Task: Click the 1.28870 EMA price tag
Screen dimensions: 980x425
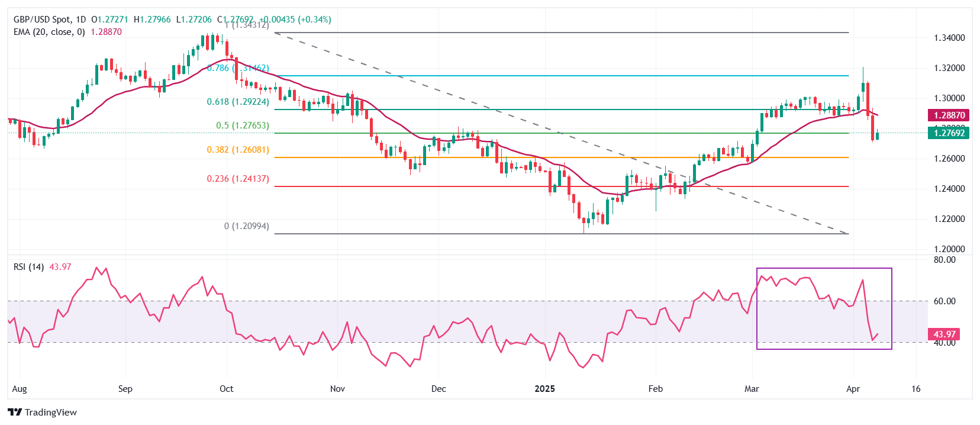Action: tap(949, 115)
